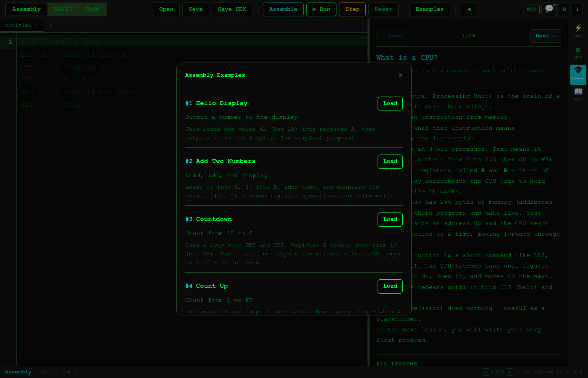Increase zoom level with plus button
The image size is (588, 378).
click(x=509, y=372)
